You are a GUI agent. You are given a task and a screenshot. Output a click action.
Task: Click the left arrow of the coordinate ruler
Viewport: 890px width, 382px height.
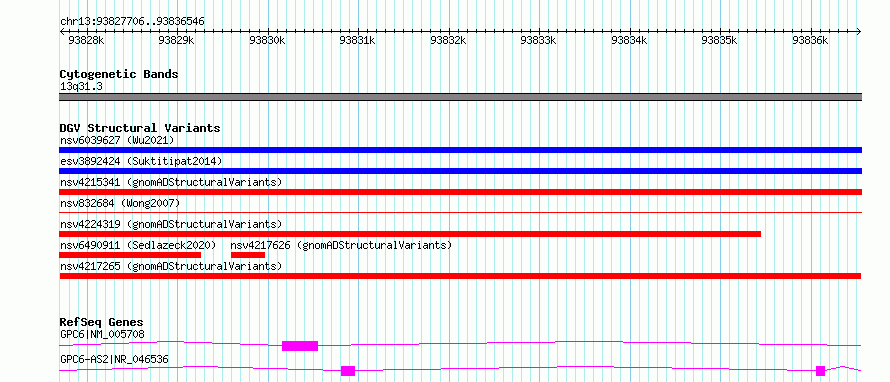(63, 32)
